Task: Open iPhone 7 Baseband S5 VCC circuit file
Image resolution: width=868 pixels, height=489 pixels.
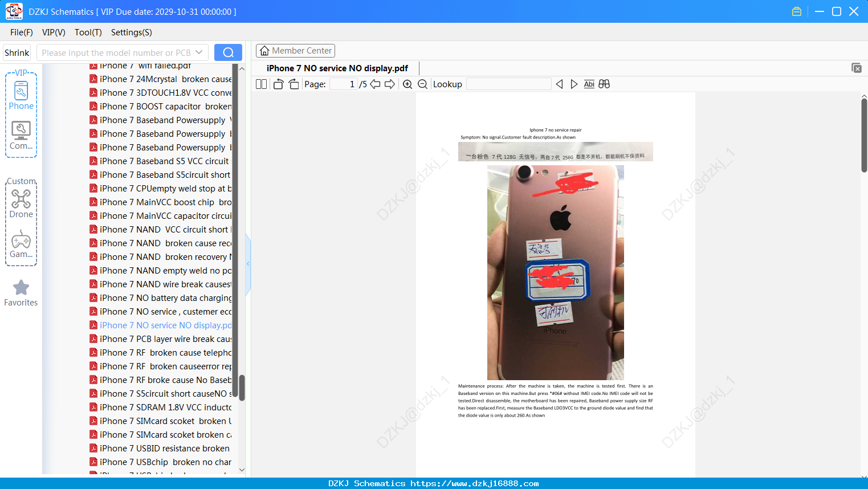Action: point(161,161)
